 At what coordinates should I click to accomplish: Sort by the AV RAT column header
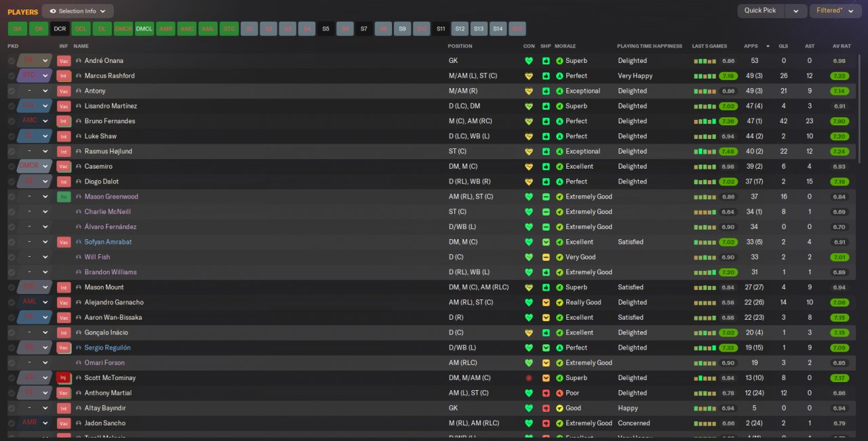[842, 46]
